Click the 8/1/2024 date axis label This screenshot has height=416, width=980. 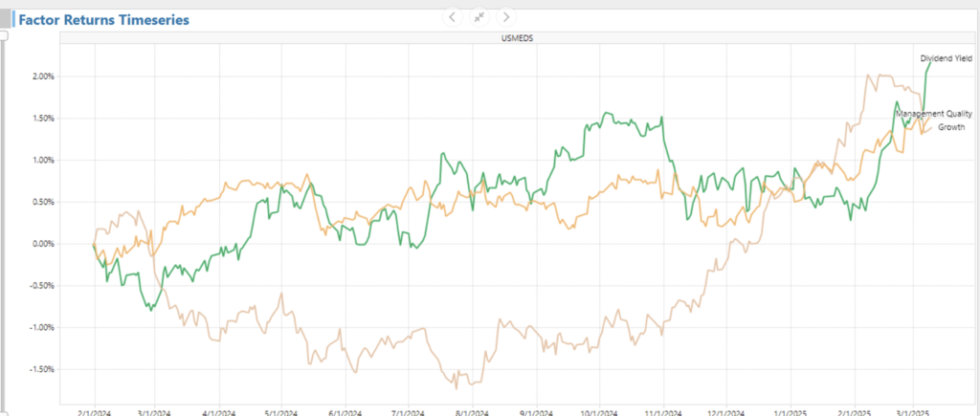(x=471, y=412)
